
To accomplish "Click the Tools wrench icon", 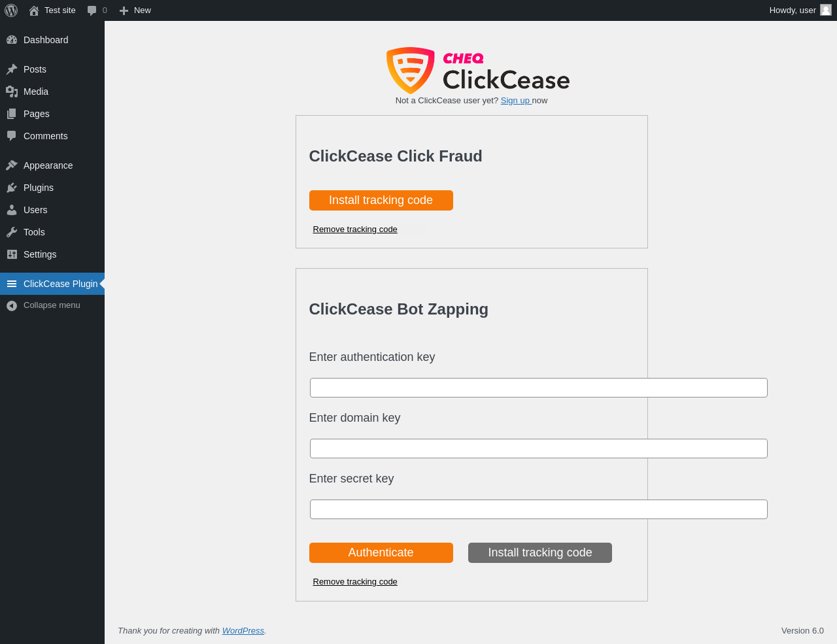I will tap(12, 232).
